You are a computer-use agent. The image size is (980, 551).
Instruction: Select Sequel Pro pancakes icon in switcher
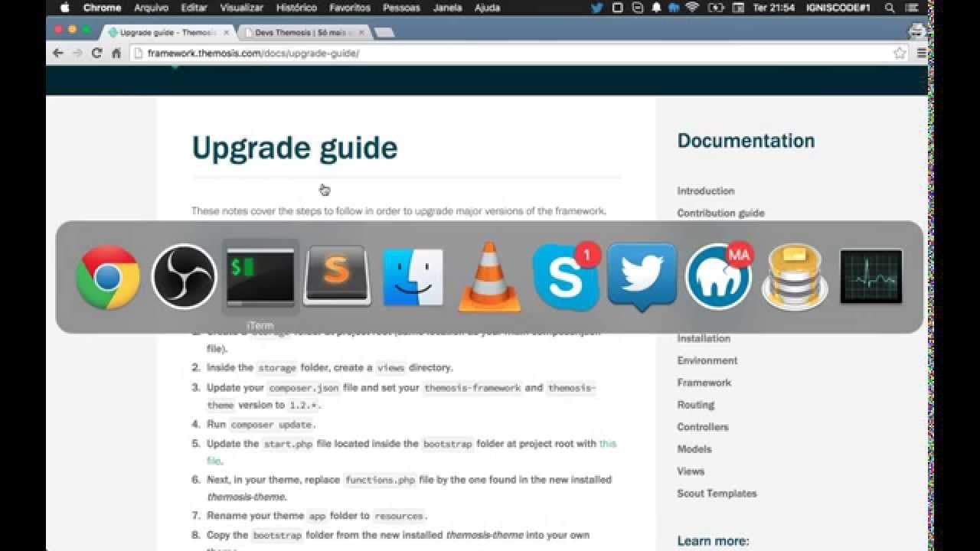(x=795, y=277)
